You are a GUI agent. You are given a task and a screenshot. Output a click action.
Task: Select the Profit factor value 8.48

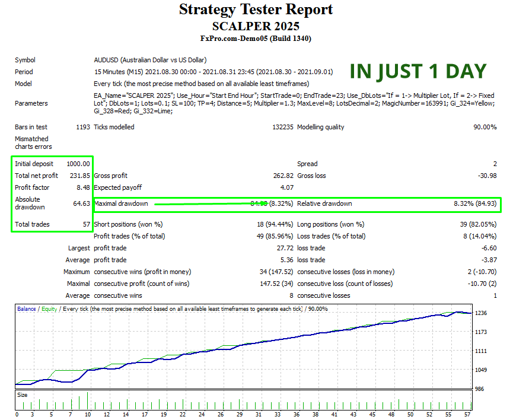(83, 187)
